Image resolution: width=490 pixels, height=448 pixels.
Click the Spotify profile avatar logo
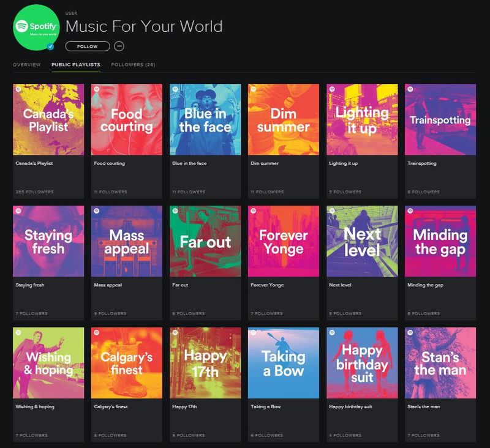pyautogui.click(x=36, y=28)
